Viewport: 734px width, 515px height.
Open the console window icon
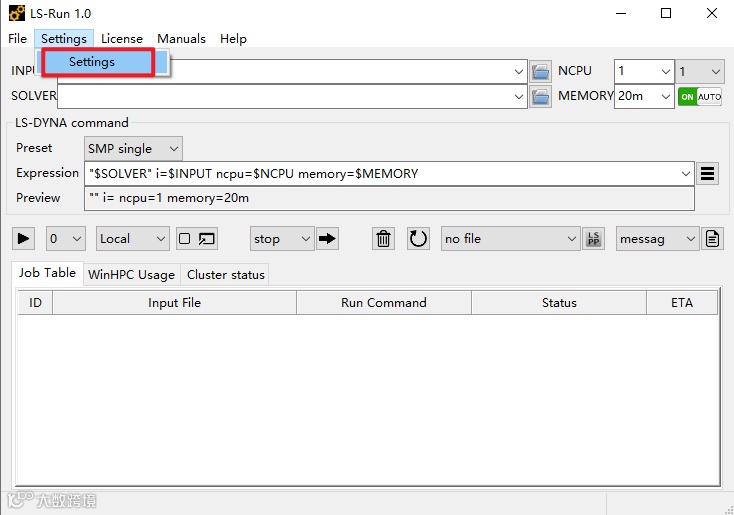pos(206,239)
